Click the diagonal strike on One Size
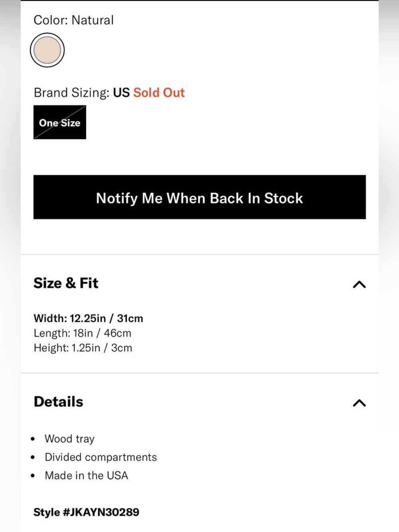Image resolution: width=399 pixels, height=532 pixels. 60,122
